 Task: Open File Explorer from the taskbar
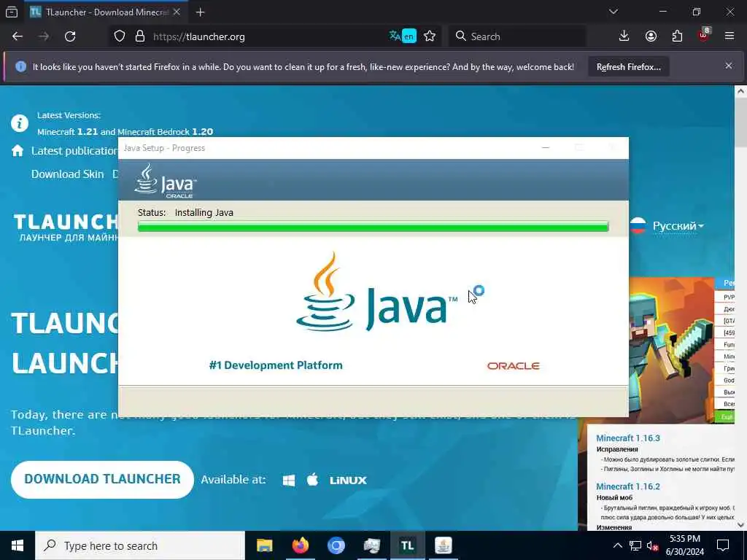click(264, 545)
